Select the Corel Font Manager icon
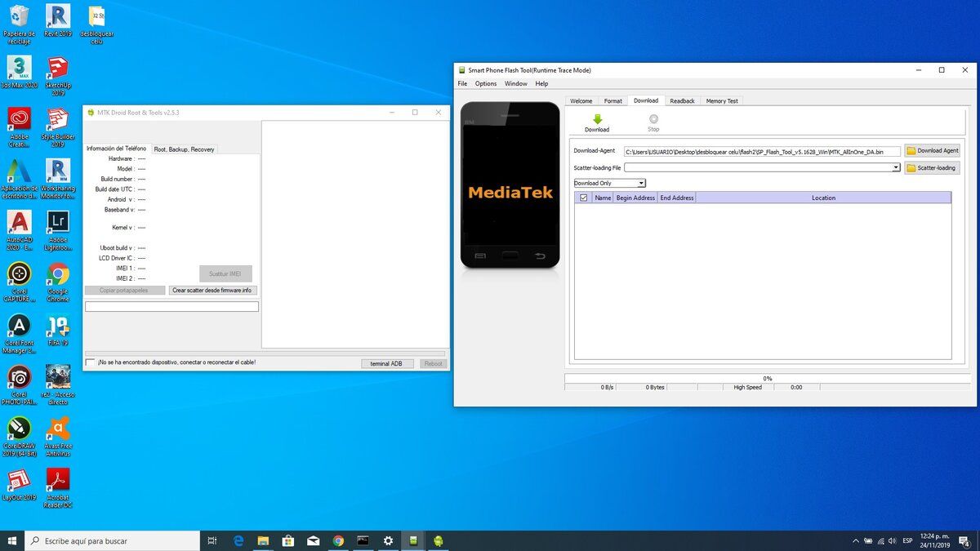 (x=19, y=333)
